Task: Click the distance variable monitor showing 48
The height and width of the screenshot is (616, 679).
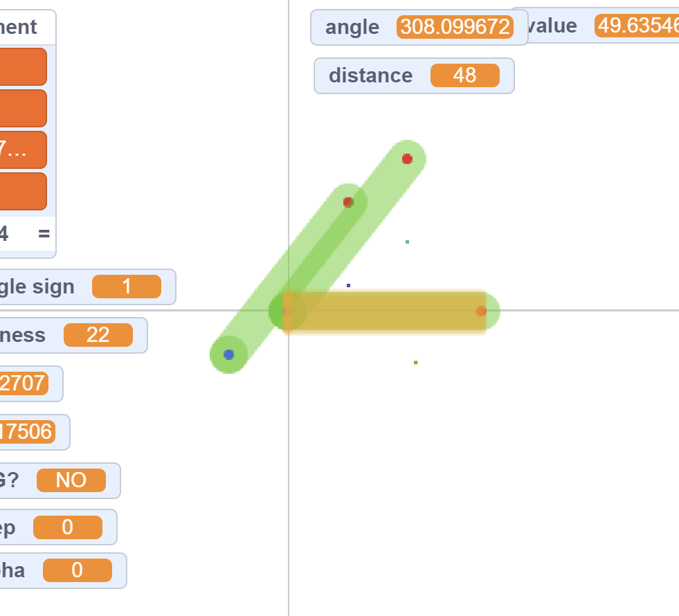Action: [414, 75]
